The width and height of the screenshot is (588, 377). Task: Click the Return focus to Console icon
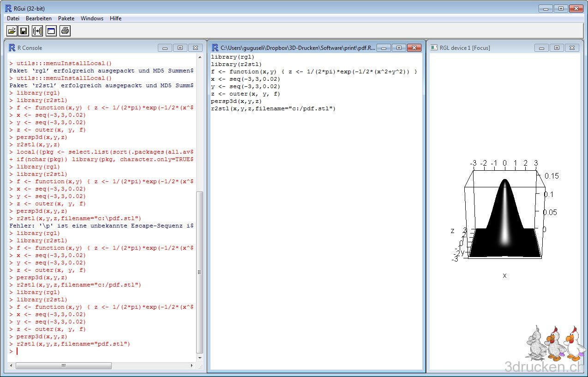[x=51, y=31]
